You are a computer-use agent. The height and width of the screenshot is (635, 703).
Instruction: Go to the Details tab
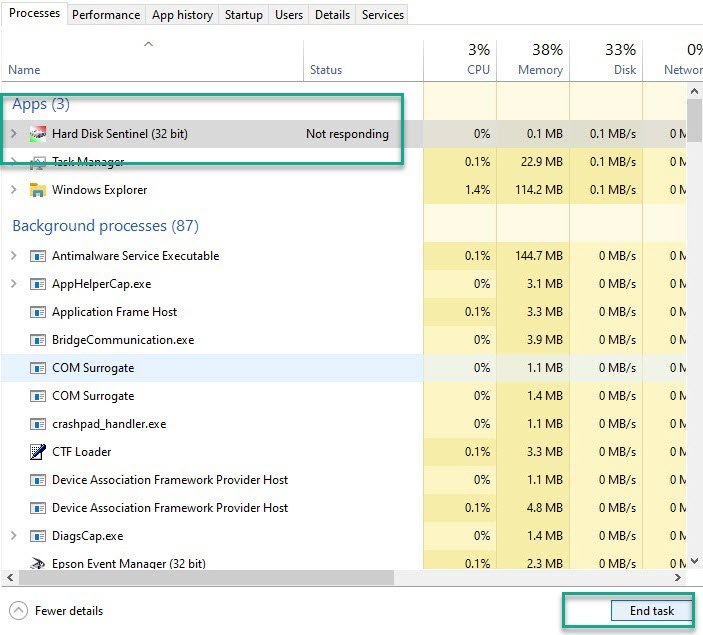click(332, 15)
